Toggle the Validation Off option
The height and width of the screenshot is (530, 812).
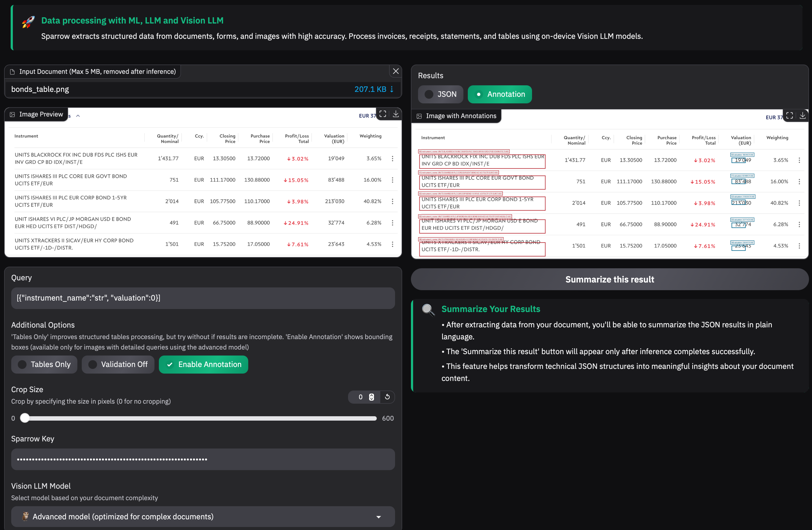click(118, 365)
